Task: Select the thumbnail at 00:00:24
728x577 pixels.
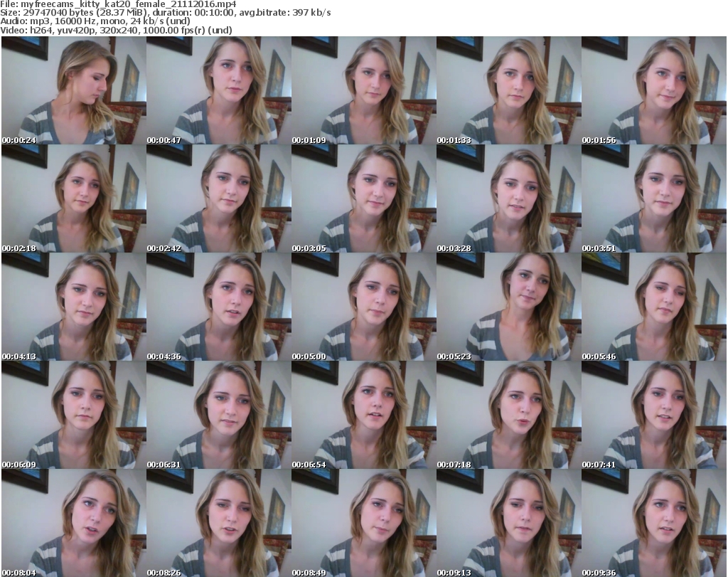Action: 74,90
